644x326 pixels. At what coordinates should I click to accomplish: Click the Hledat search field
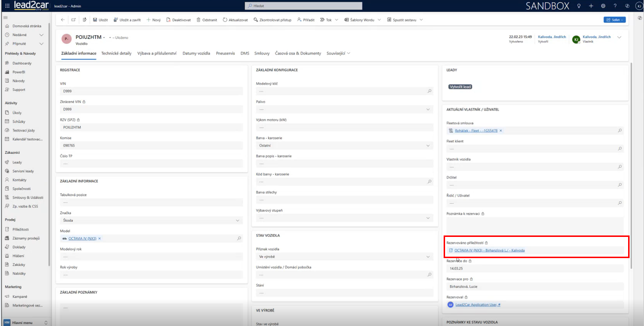click(303, 6)
